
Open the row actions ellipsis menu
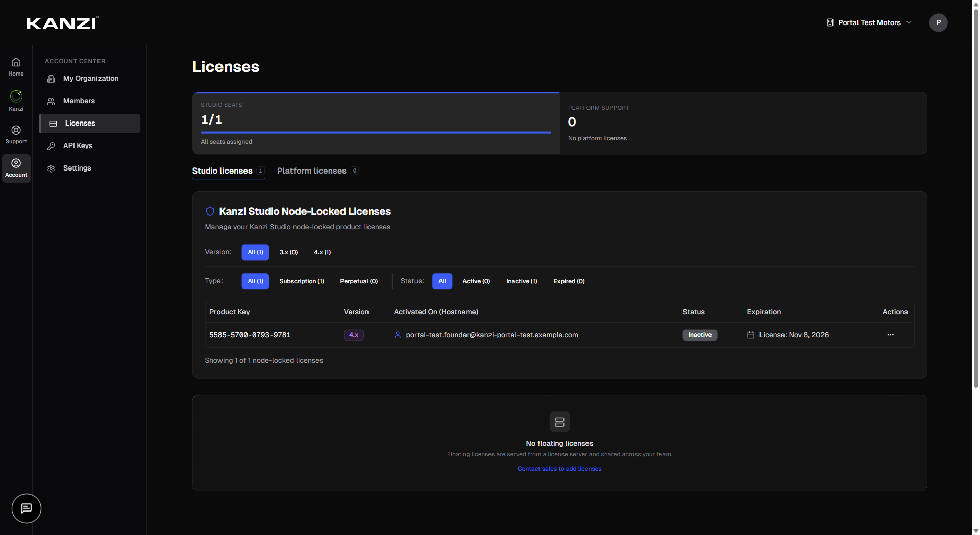pos(891,335)
